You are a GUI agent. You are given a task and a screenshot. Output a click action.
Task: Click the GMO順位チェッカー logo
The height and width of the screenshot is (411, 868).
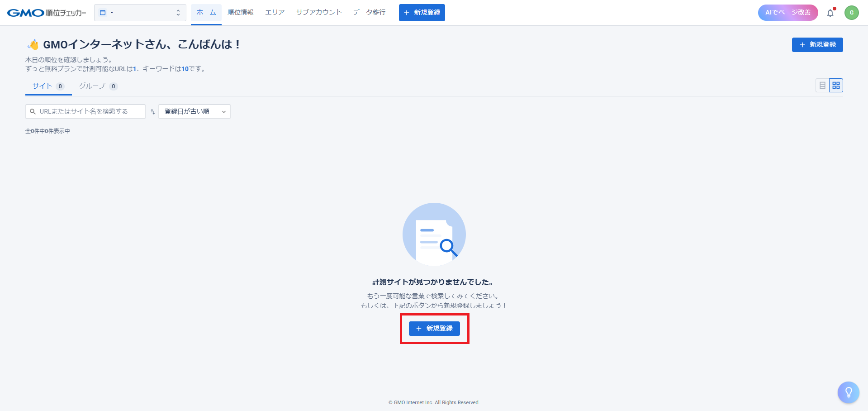tap(47, 13)
